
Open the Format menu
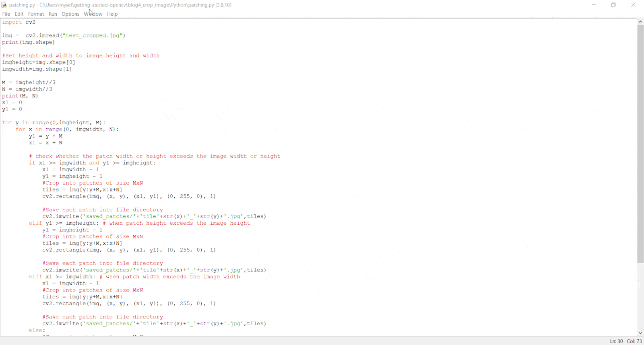[36, 14]
